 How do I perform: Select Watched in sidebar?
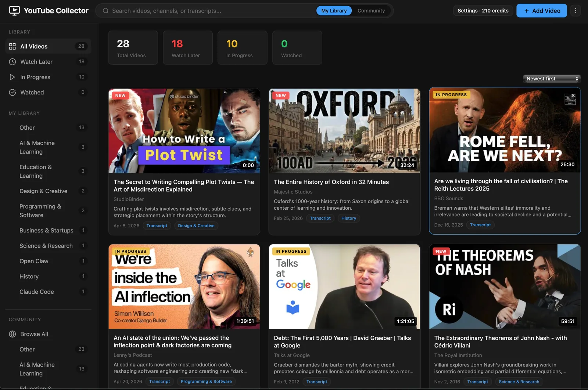tap(48, 93)
